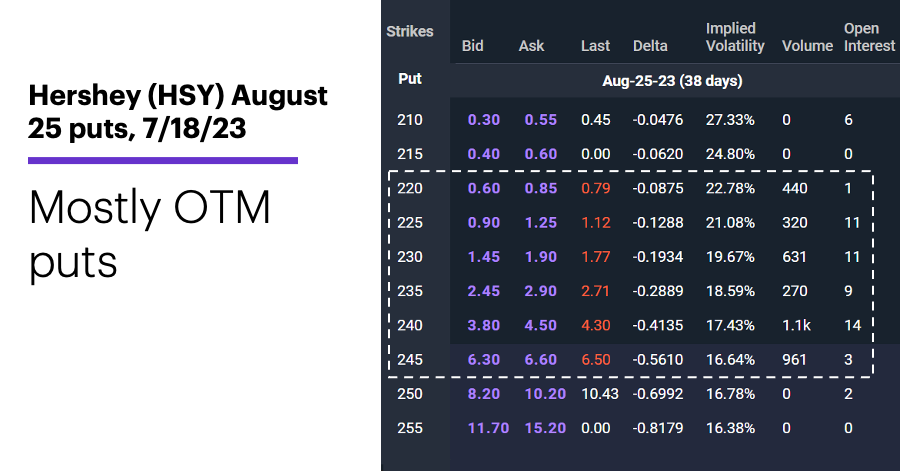Select the 255 strike
This screenshot has width=900, height=471.
[410, 428]
